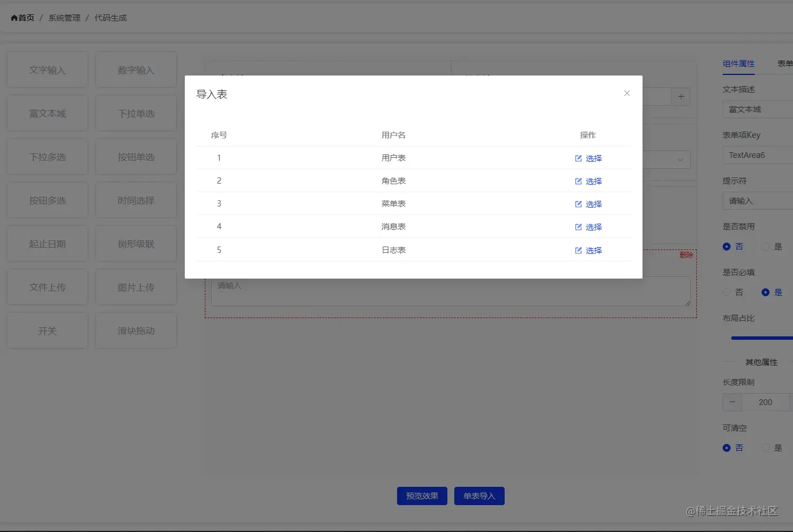This screenshot has height=532, width=793.
Task: Add 滑块拖动 component
Action: click(x=136, y=331)
